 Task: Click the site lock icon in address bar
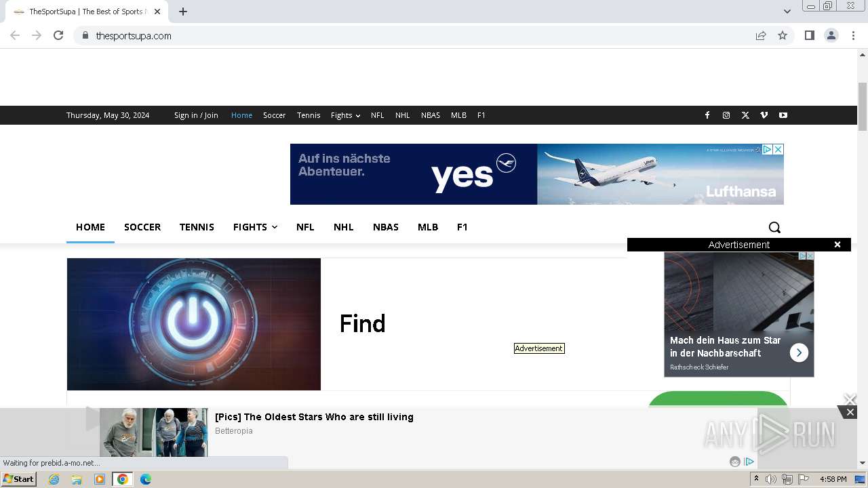pyautogui.click(x=85, y=35)
